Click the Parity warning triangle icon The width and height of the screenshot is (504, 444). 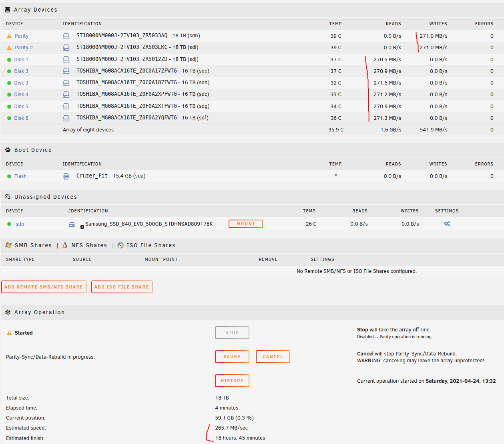(x=9, y=36)
